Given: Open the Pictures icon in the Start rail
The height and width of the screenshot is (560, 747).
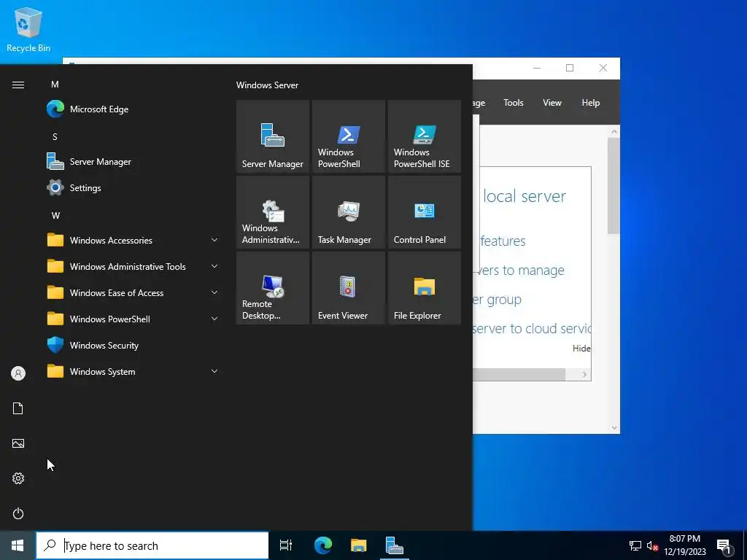Looking at the screenshot, I should click(18, 443).
